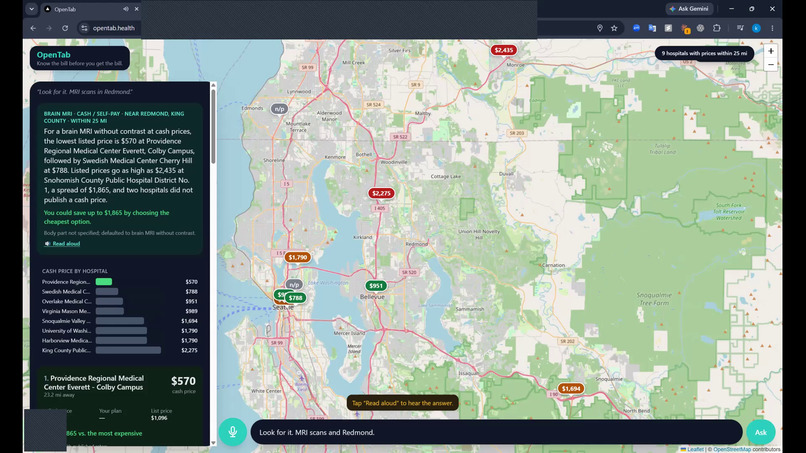This screenshot has height=453, width=806.
Task: Select the $1,790 orange price marker
Action: point(298,257)
